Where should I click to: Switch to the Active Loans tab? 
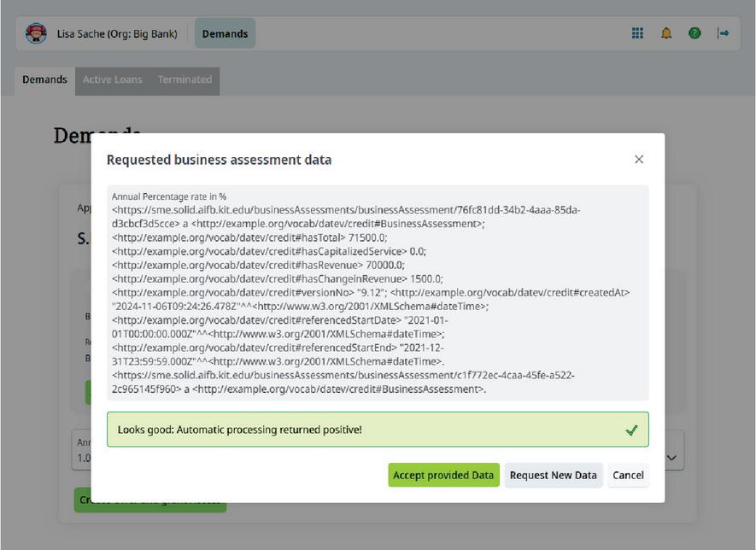112,79
